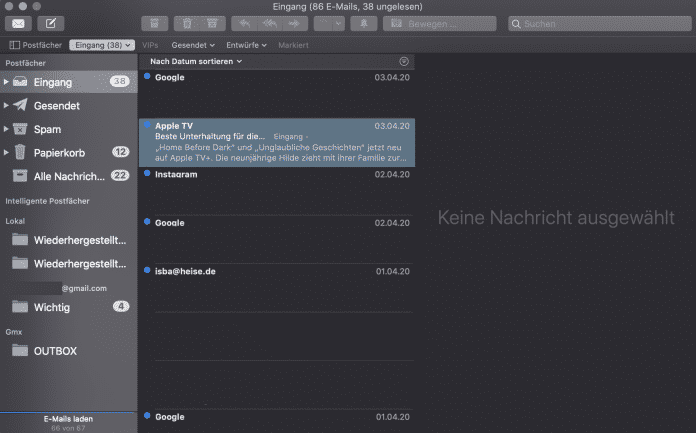
Task: Toggle unread dot on Apple TV message
Action: click(x=147, y=126)
